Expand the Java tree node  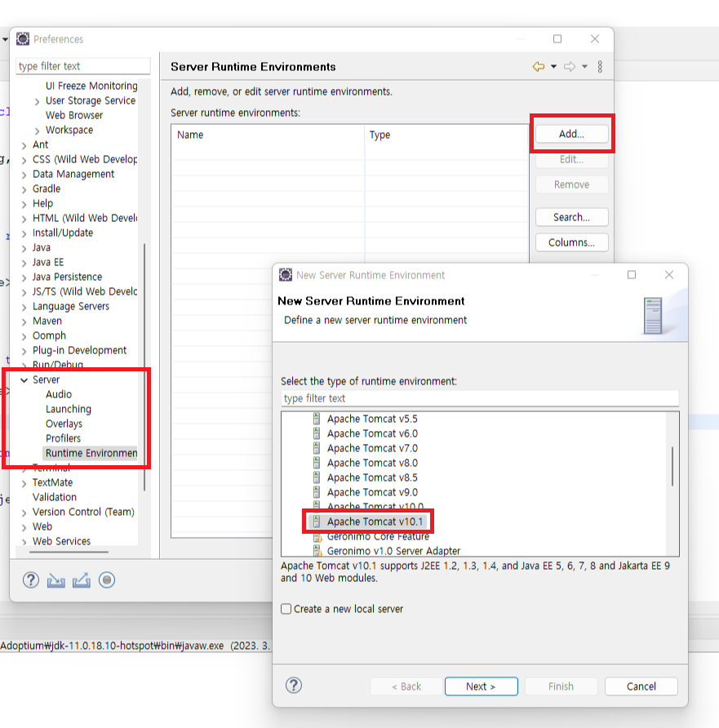pyautogui.click(x=24, y=248)
